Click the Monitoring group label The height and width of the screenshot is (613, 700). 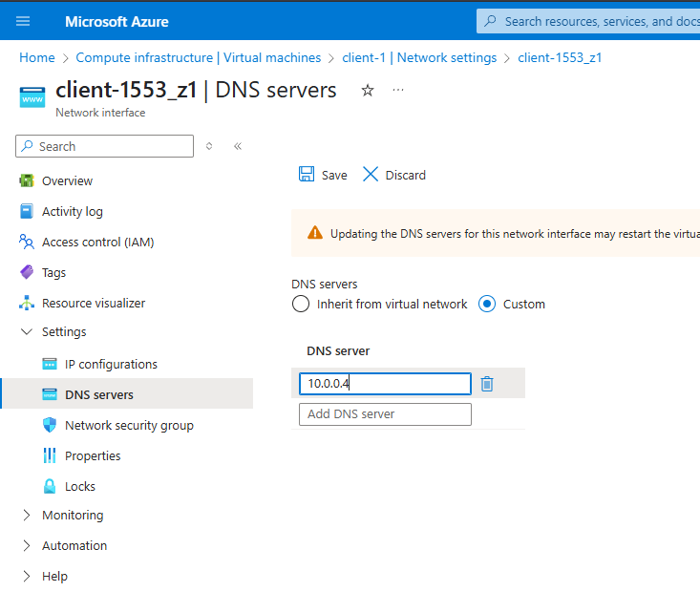coord(73,515)
